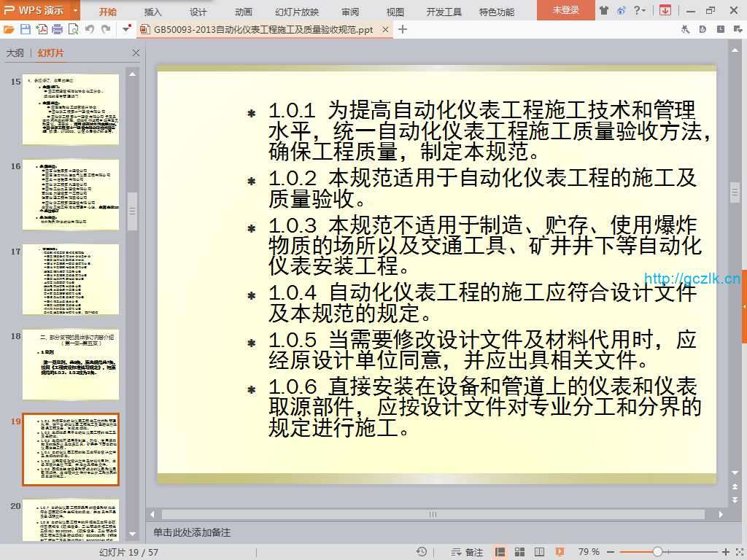Click the print icon

click(x=57, y=29)
